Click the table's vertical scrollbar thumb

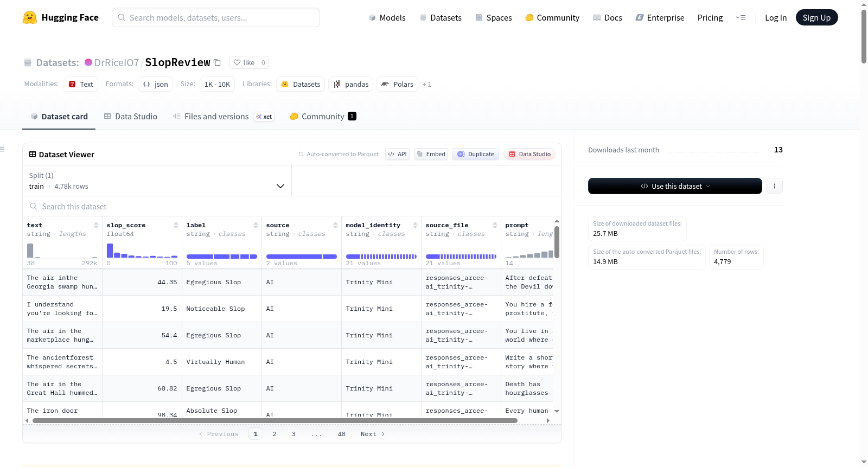tap(557, 241)
